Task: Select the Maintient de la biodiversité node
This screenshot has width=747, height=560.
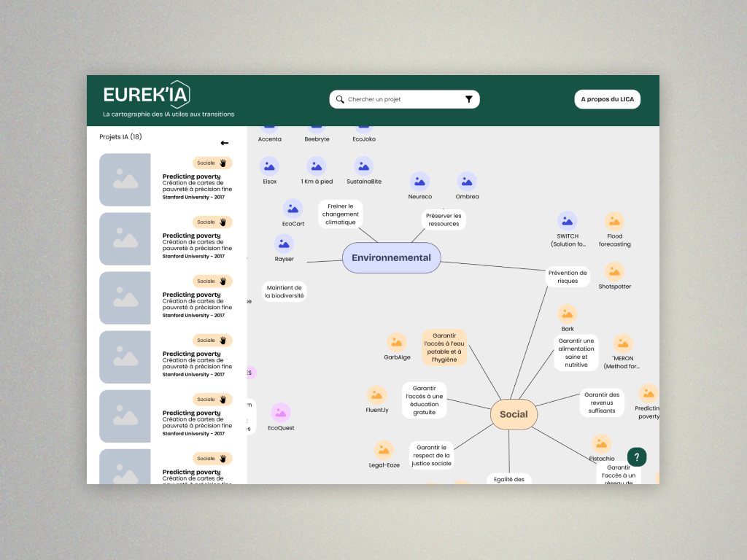Action: click(x=285, y=292)
